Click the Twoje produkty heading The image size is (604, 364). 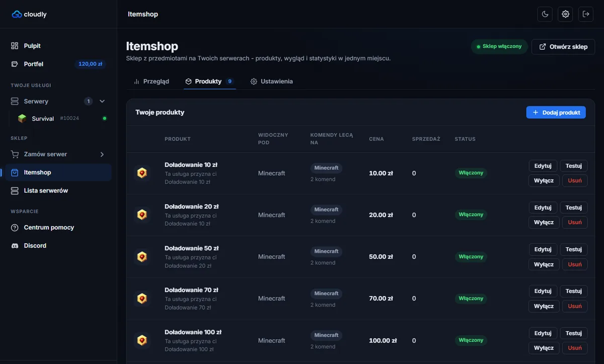coord(160,112)
